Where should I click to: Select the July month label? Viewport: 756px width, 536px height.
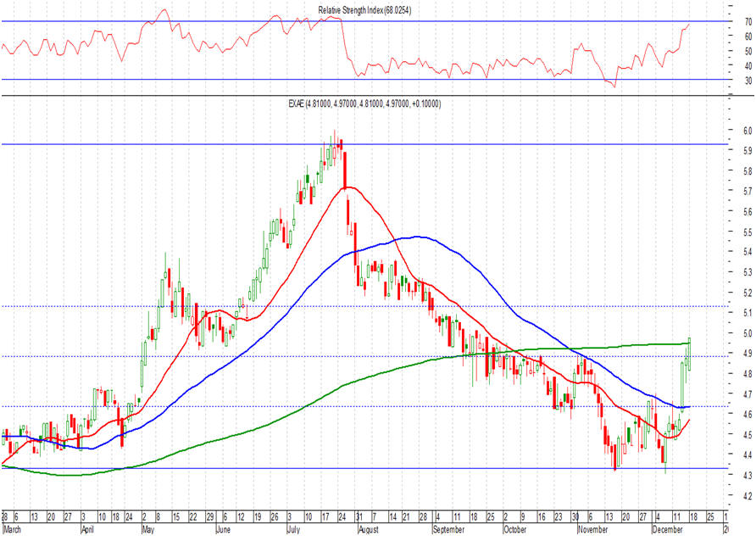tap(293, 529)
